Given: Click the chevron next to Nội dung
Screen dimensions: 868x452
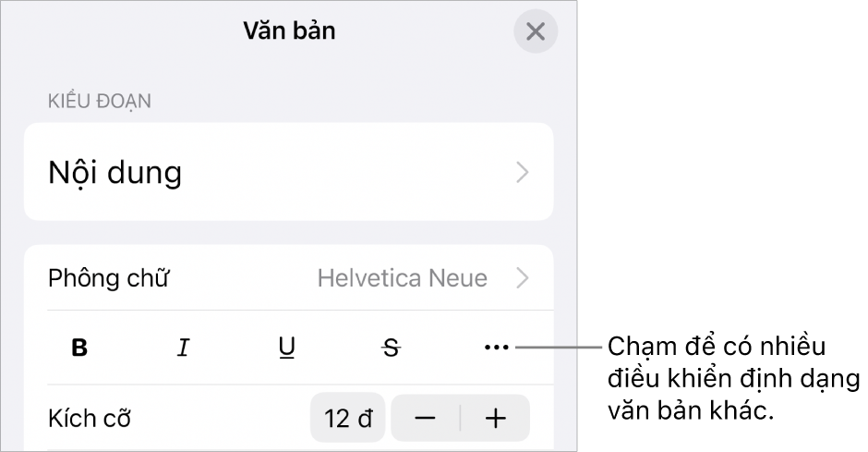Looking at the screenshot, I should point(524,173).
